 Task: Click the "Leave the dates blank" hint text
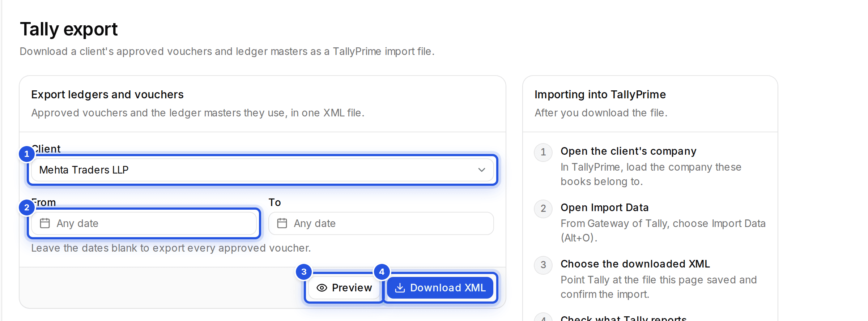point(171,248)
